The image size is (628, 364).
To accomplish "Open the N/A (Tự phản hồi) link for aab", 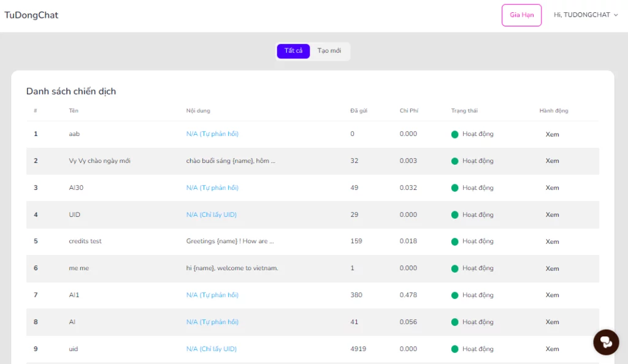I will click(212, 134).
